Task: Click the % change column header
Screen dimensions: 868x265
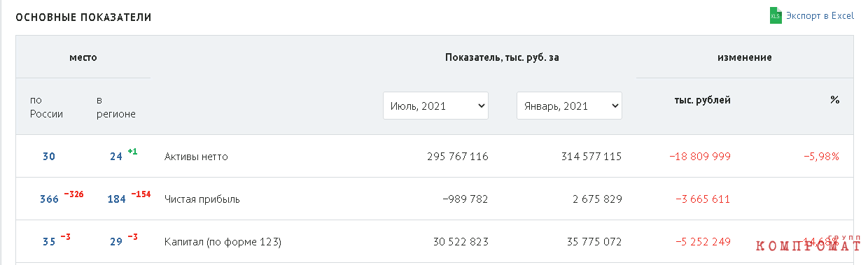Action: point(834,100)
